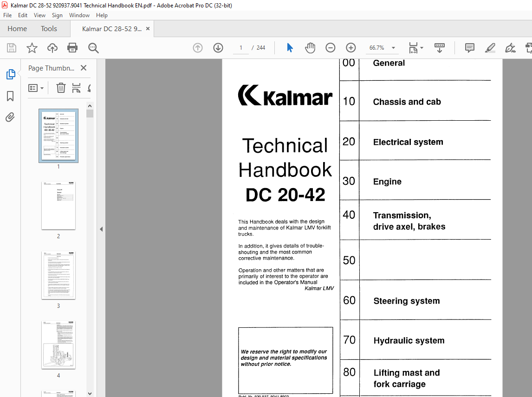Open Page Thumbnails pane icon
The width and height of the screenshot is (532, 397).
pyautogui.click(x=11, y=74)
